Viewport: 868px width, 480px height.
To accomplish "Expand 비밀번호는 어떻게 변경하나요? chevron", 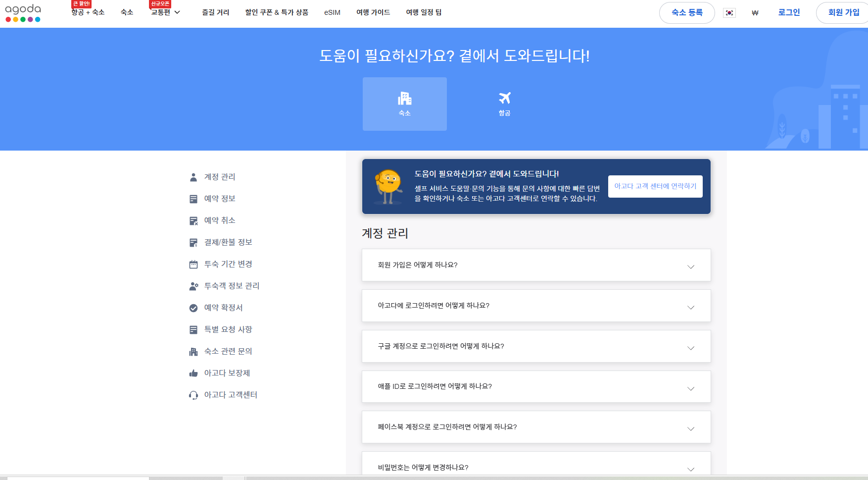I will tap(691, 469).
